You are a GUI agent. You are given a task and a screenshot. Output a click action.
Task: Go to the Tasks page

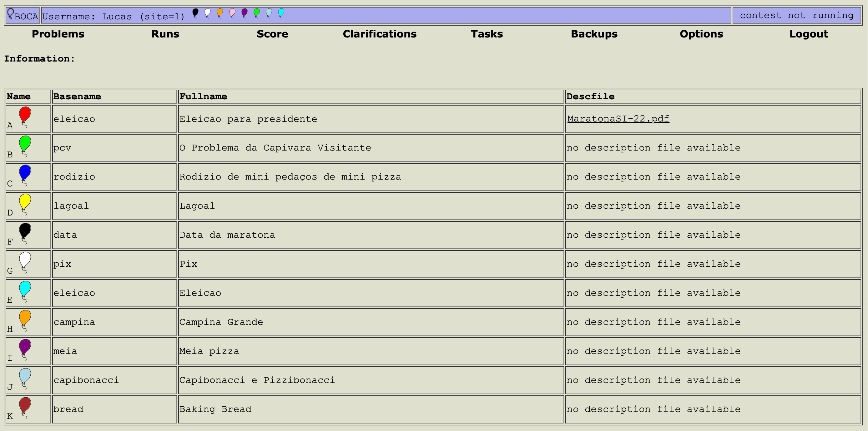487,34
